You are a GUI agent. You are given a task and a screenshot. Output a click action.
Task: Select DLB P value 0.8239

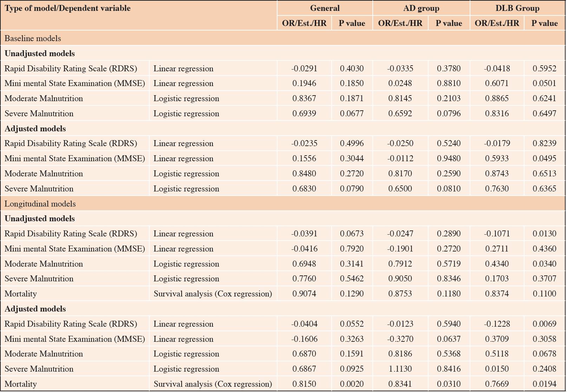click(545, 143)
